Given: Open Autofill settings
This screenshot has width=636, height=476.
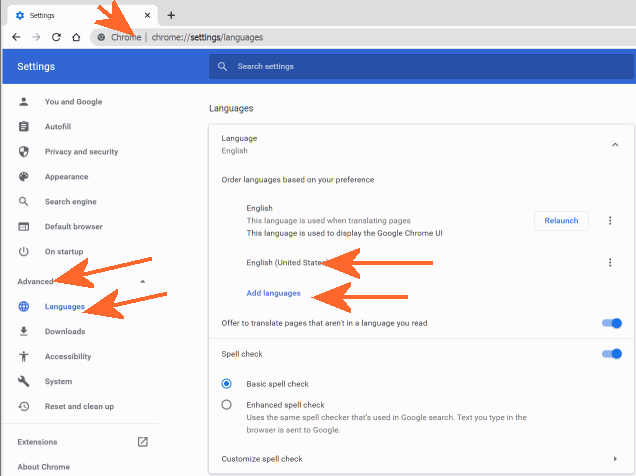Looking at the screenshot, I should click(x=58, y=127).
